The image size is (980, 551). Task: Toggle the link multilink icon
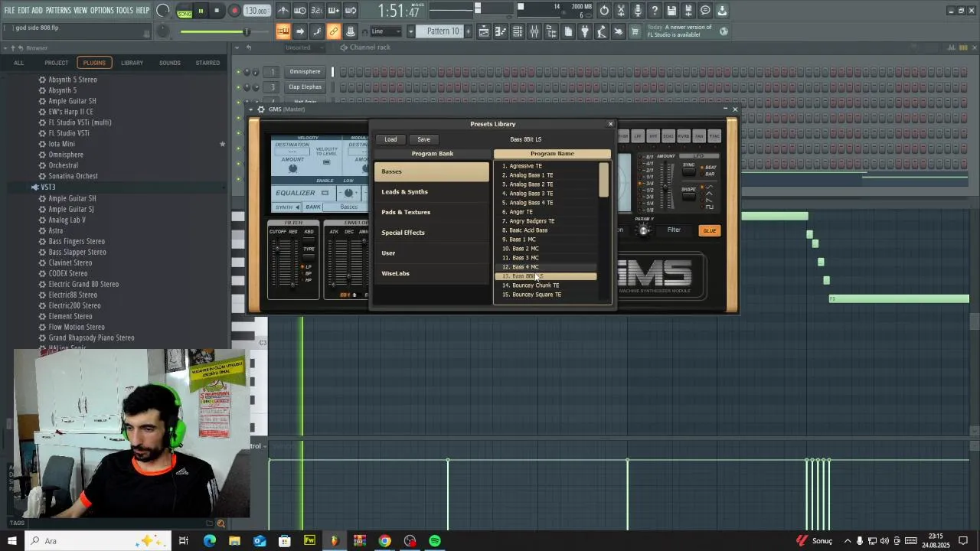point(333,31)
